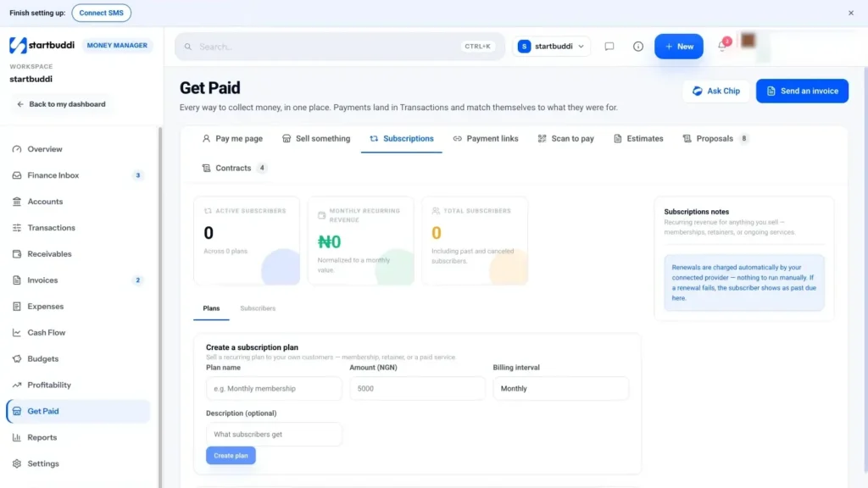Image resolution: width=868 pixels, height=488 pixels.
Task: Click the Scan to pay QR icon
Action: click(x=542, y=138)
